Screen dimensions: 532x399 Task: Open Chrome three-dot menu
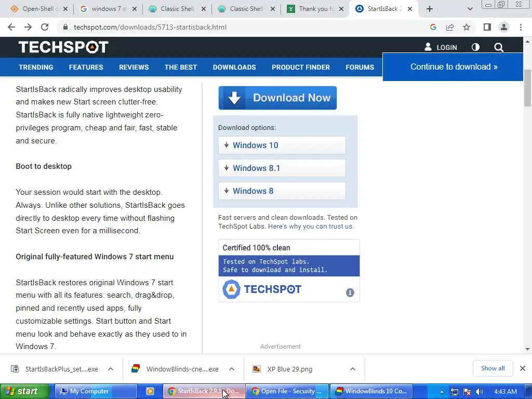click(521, 27)
